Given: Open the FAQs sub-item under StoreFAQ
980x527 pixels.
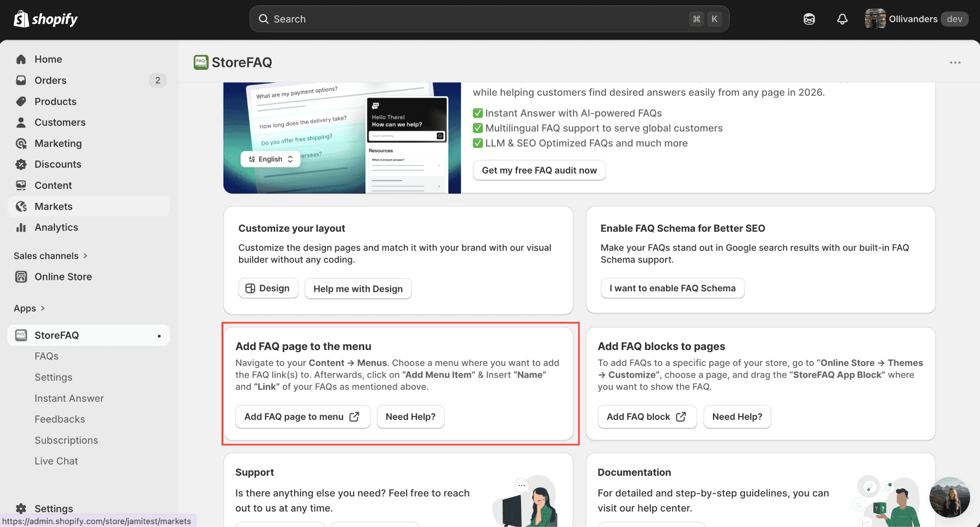Looking at the screenshot, I should 46,356.
